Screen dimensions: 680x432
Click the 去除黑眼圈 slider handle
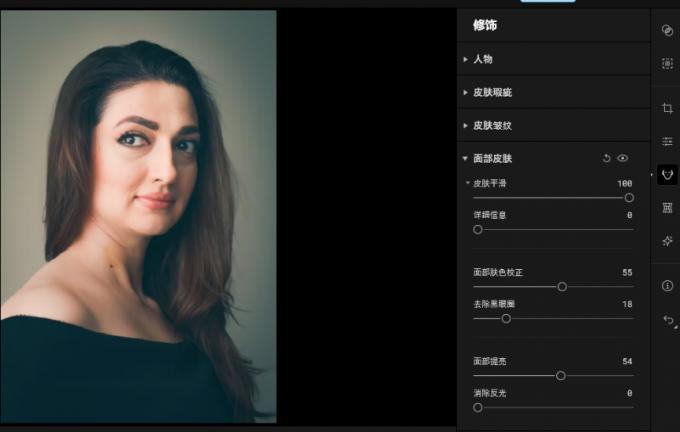click(x=506, y=319)
